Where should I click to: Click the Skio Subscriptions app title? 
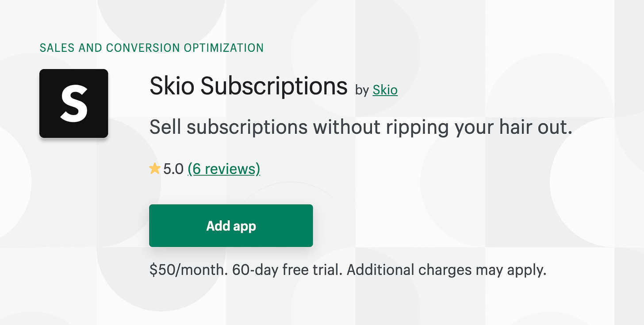tap(249, 86)
